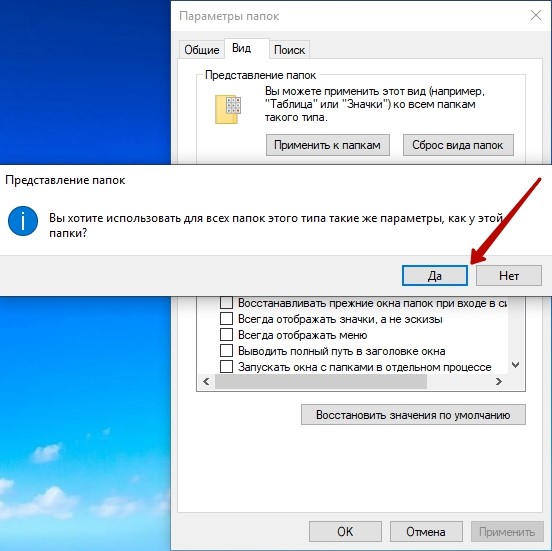552x551 pixels.
Task: Click the OK button
Action: click(x=345, y=531)
